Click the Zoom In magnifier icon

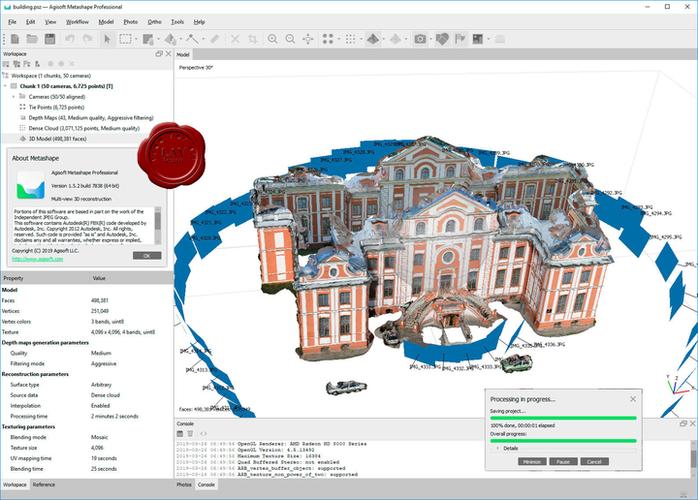272,39
